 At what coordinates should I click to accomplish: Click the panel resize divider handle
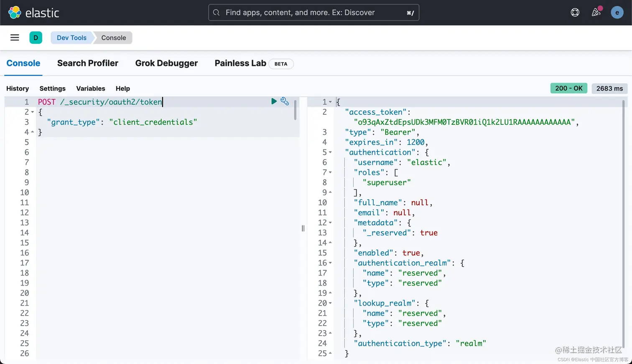coord(303,228)
